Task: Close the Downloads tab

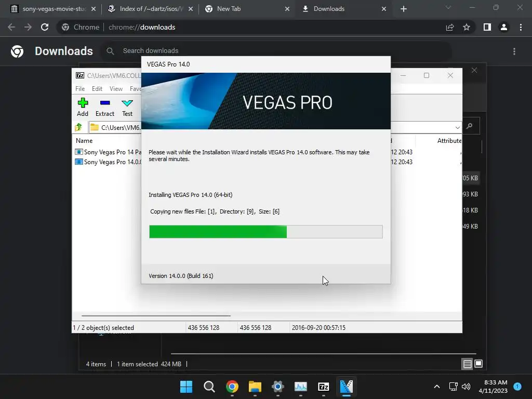Action: (384, 9)
